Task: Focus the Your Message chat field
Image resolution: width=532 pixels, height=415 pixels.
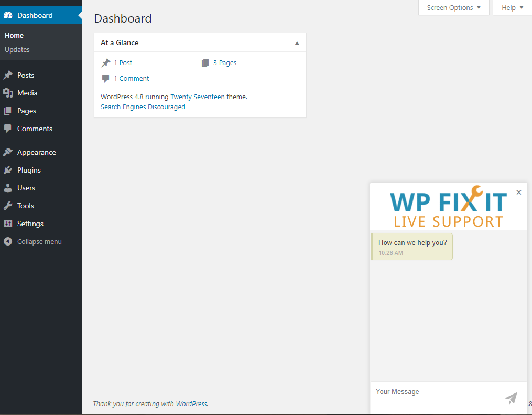Action: coord(438,398)
